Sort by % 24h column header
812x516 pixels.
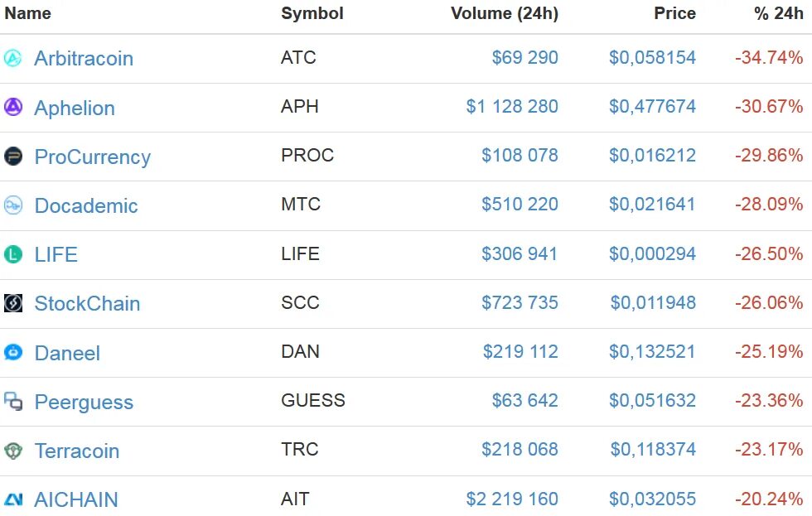778,13
